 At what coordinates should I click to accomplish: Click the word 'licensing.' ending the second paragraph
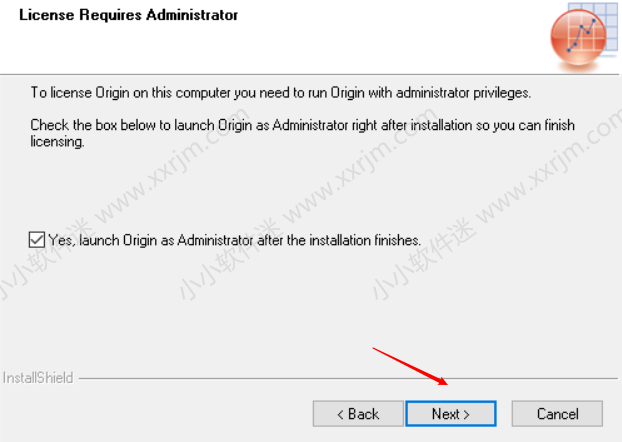click(58, 142)
